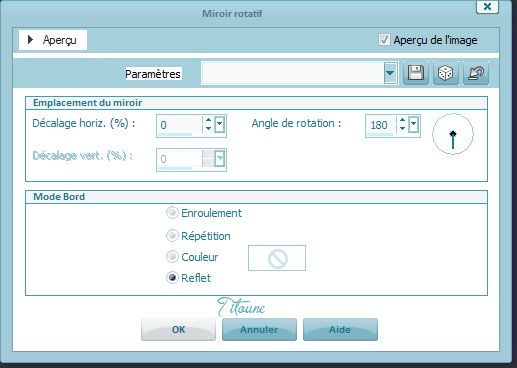This screenshot has width=517, height=368.
Task: Decrease the Décalage horiz. value with down arrow
Action: [x=208, y=129]
